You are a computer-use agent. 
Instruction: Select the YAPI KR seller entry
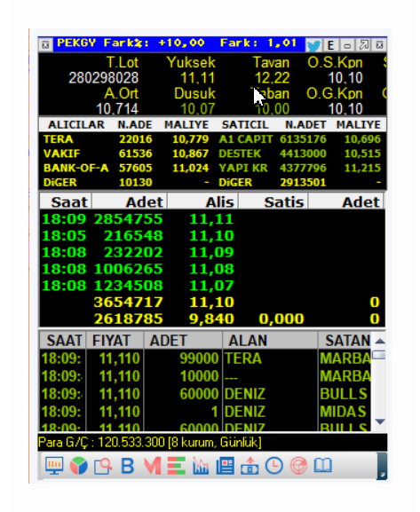pyautogui.click(x=243, y=169)
